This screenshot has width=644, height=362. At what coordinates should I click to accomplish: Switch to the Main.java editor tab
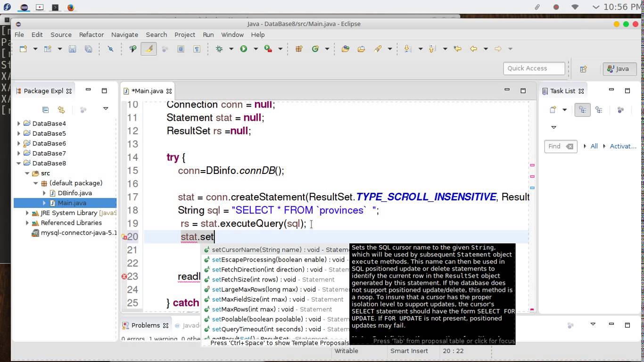[147, 91]
